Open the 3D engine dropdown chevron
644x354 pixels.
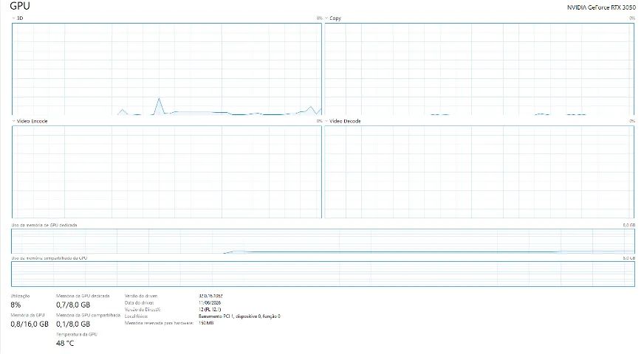(13, 18)
